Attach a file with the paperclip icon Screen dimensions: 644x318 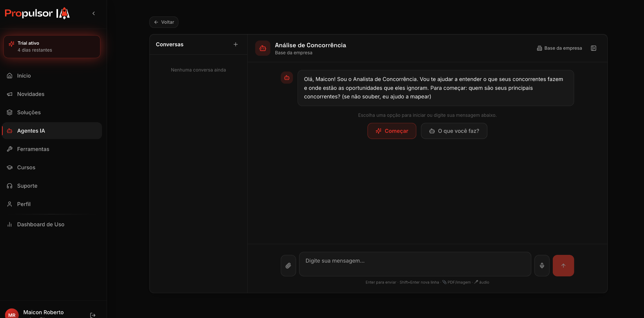tap(288, 266)
